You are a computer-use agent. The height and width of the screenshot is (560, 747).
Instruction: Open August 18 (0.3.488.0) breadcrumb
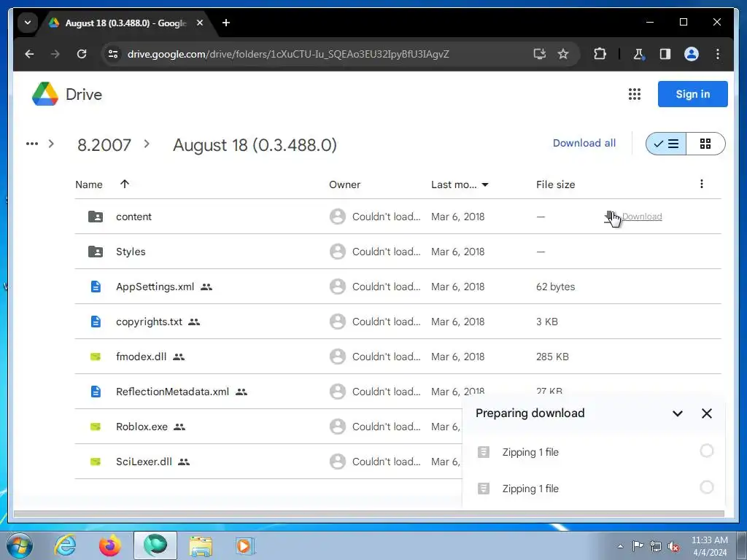[255, 145]
